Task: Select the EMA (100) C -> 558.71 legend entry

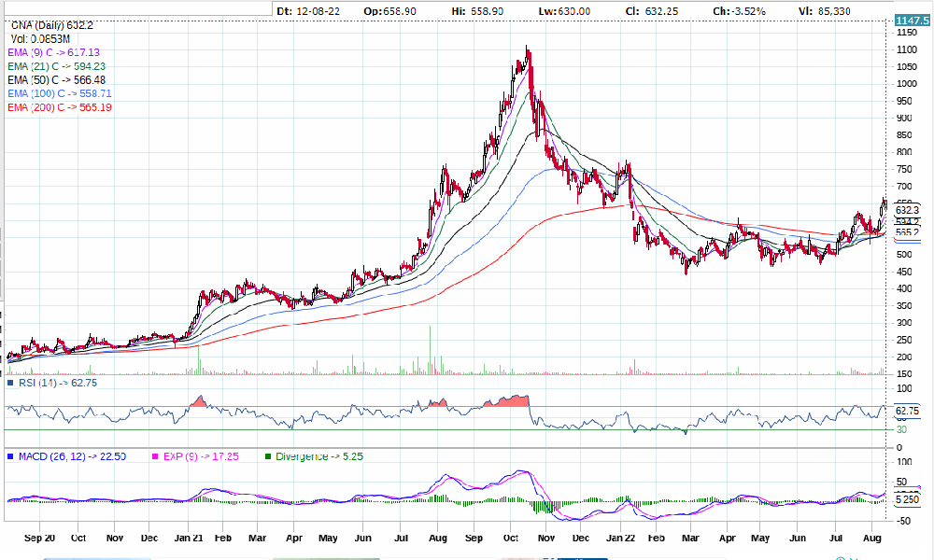Action: tap(60, 94)
